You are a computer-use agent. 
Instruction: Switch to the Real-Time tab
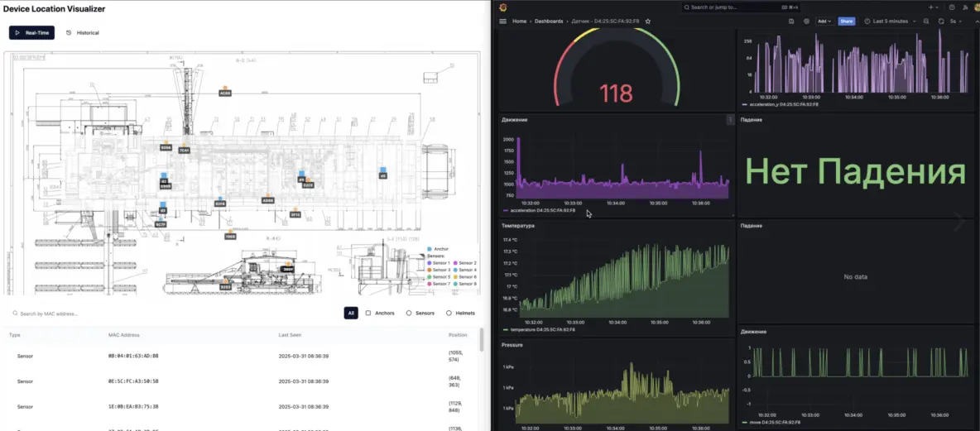pos(31,33)
